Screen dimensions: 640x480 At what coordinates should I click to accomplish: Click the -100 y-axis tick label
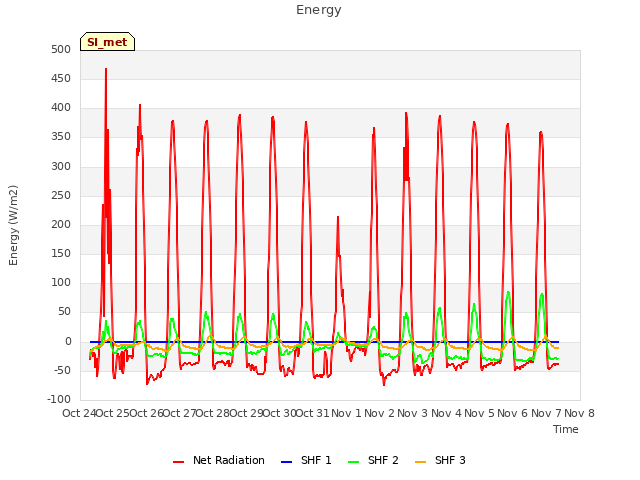coord(59,399)
